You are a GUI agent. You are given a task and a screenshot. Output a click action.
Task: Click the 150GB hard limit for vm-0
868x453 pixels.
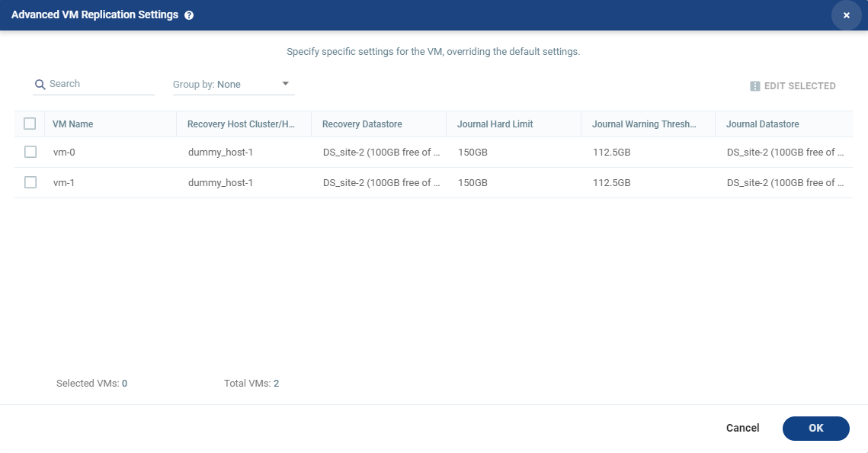click(x=472, y=153)
